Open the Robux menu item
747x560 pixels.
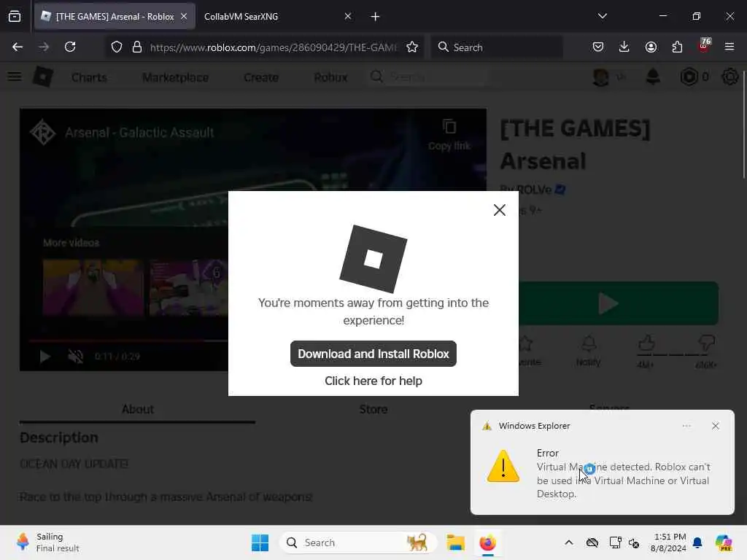(330, 77)
